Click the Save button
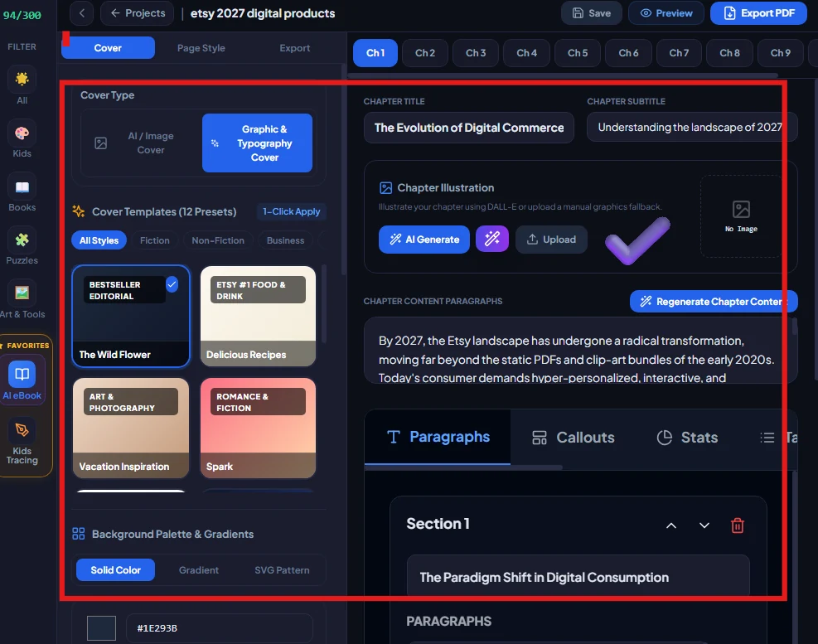This screenshot has width=818, height=644. (x=592, y=13)
